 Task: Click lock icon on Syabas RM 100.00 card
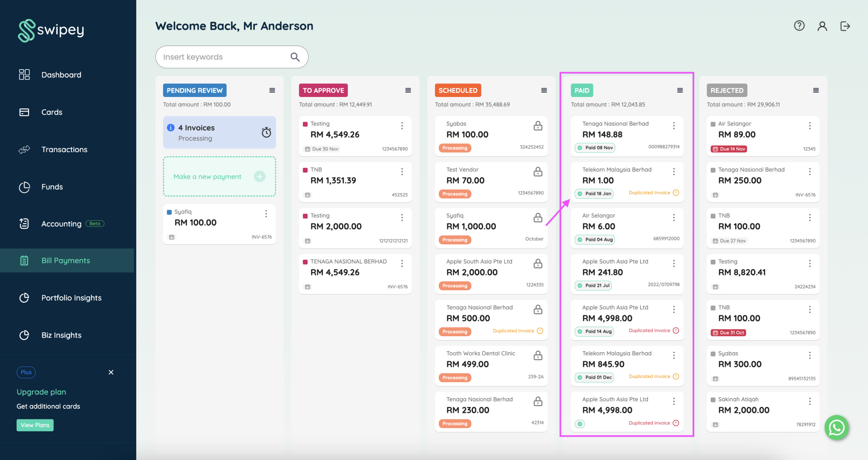tap(538, 126)
